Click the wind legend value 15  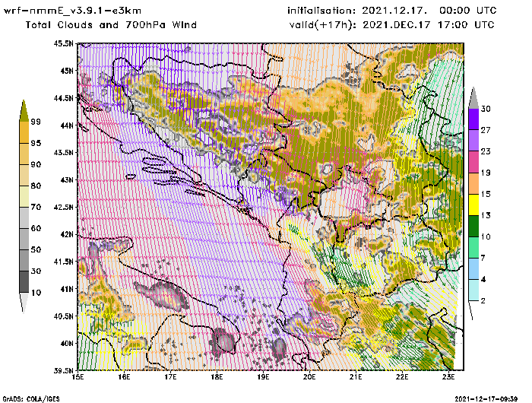(x=486, y=194)
